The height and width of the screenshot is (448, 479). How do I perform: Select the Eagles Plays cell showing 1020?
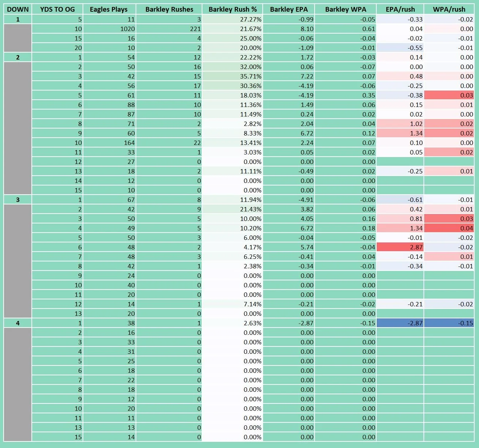(x=109, y=29)
